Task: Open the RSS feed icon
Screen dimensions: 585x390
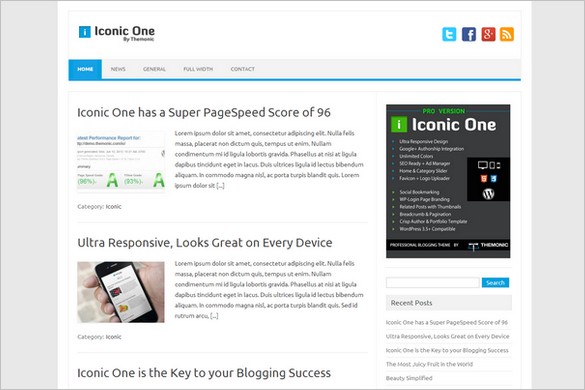Action: coord(507,34)
